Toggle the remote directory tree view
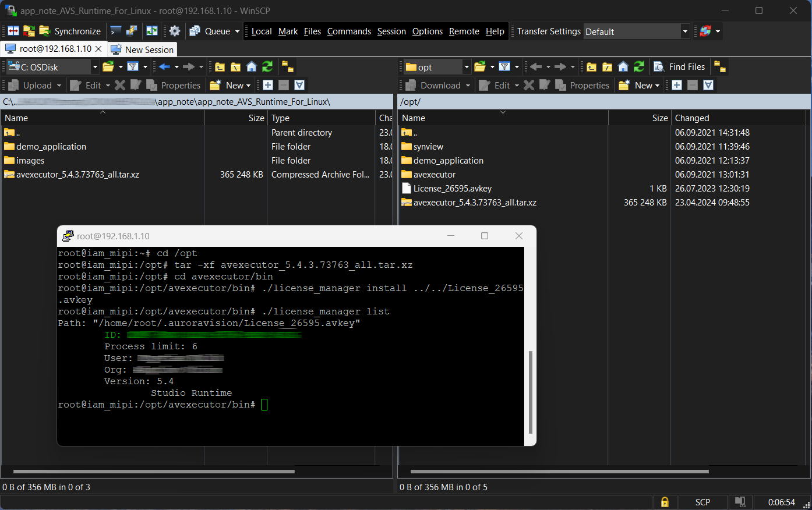Viewport: 812px width, 510px height. point(720,67)
